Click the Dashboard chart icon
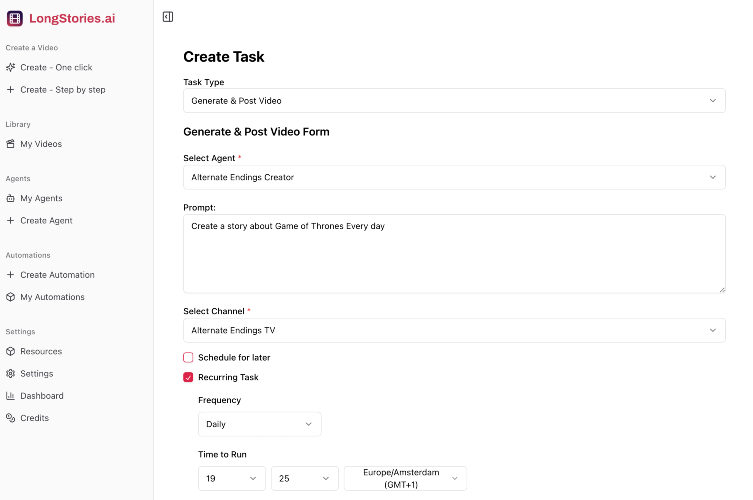Screen dimensions: 753x500 [10, 396]
